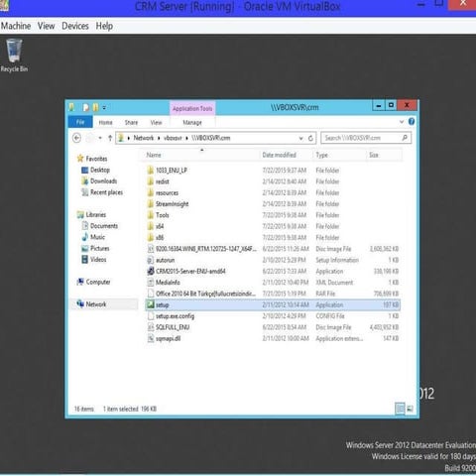476x476 pixels.
Task: Select the autorun setup information file icon
Action: [x=151, y=260]
